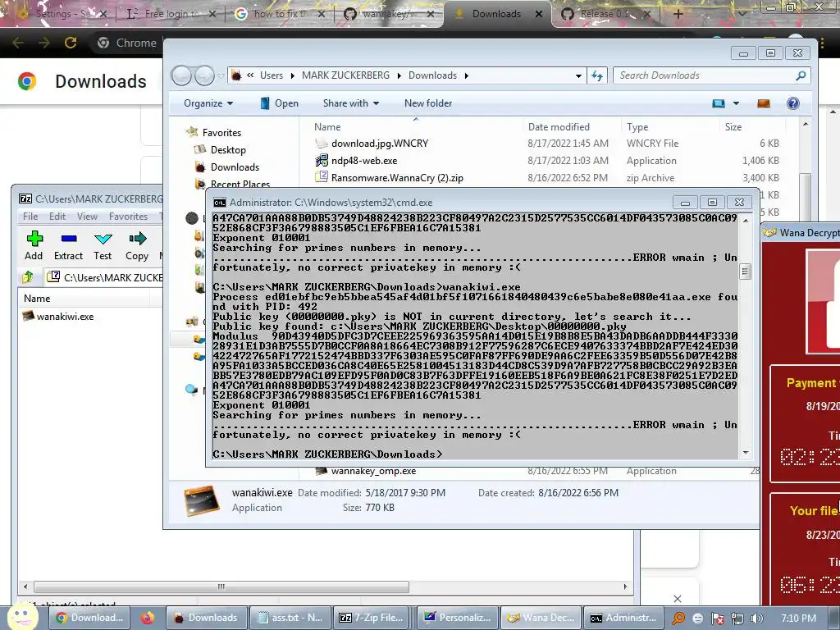Click the network tray icon
This screenshot has height=630, width=840.
[x=737, y=619]
